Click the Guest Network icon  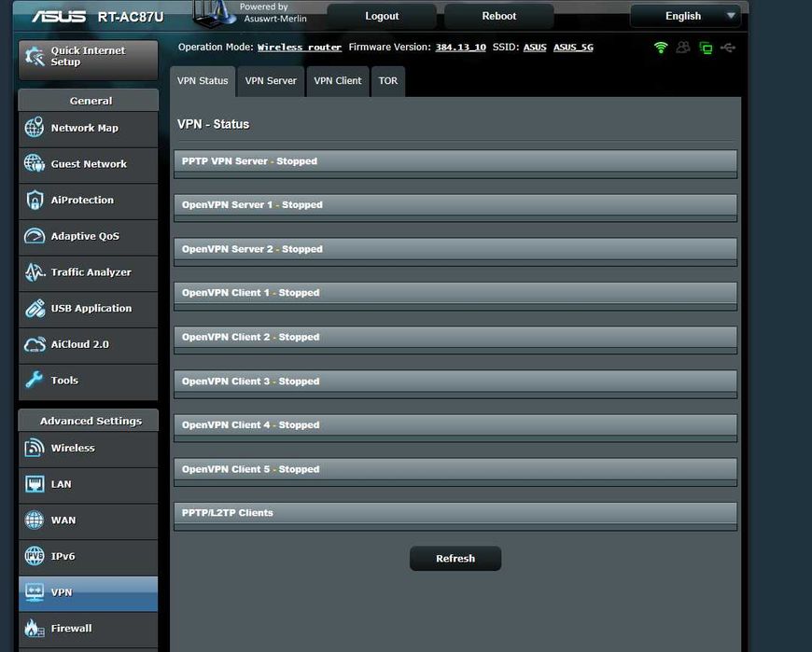point(35,163)
